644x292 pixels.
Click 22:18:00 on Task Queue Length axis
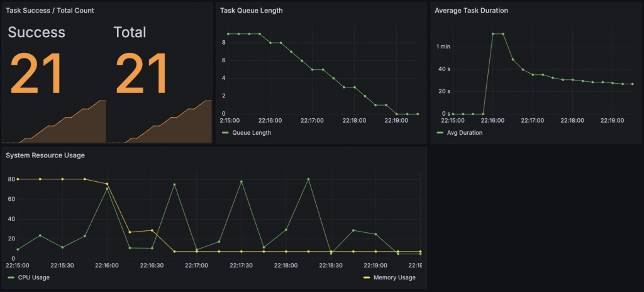(x=355, y=121)
